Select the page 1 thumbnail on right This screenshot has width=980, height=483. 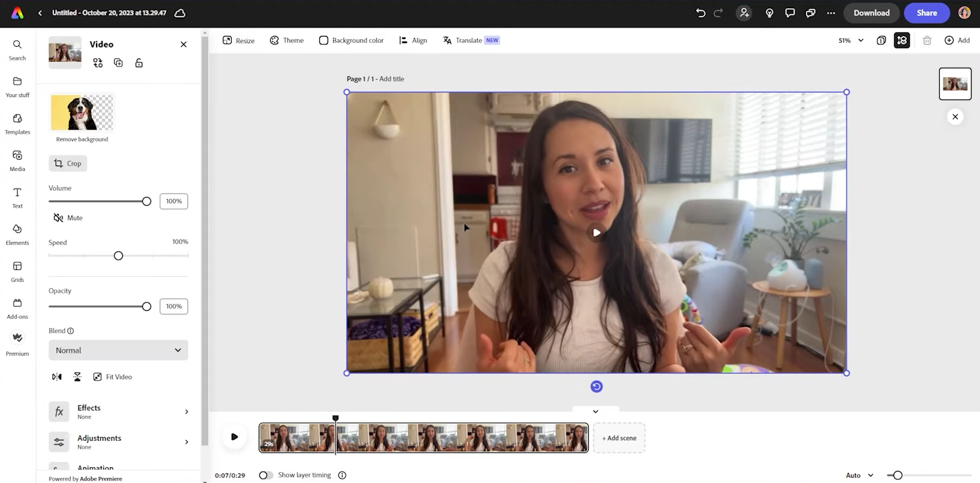point(955,84)
